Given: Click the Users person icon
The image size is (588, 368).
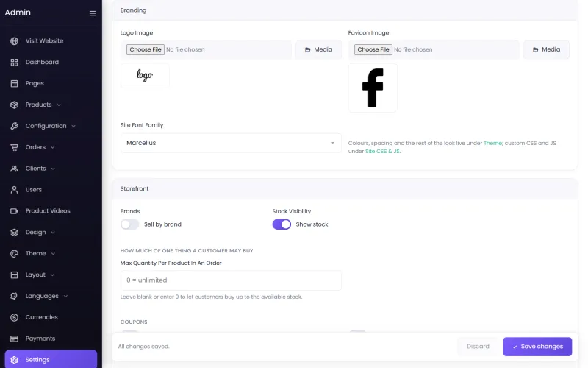Looking at the screenshot, I should 14,190.
